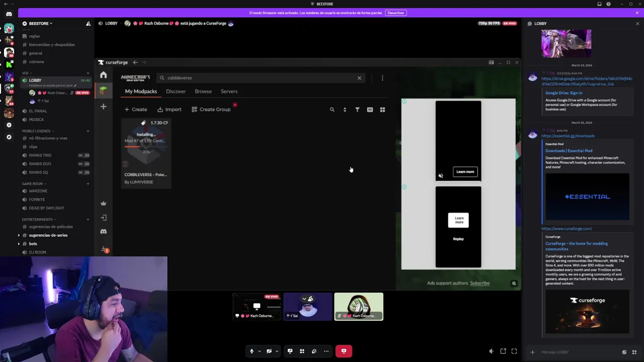
Task: Open the Discord icon in CurseForge sidebar
Action: pyautogui.click(x=103, y=232)
